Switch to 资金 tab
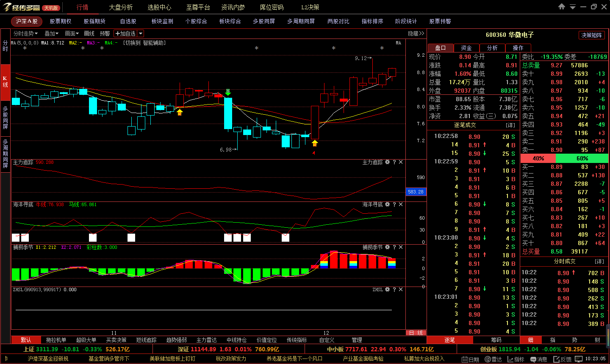The width and height of the screenshot is (610, 364). click(x=466, y=48)
